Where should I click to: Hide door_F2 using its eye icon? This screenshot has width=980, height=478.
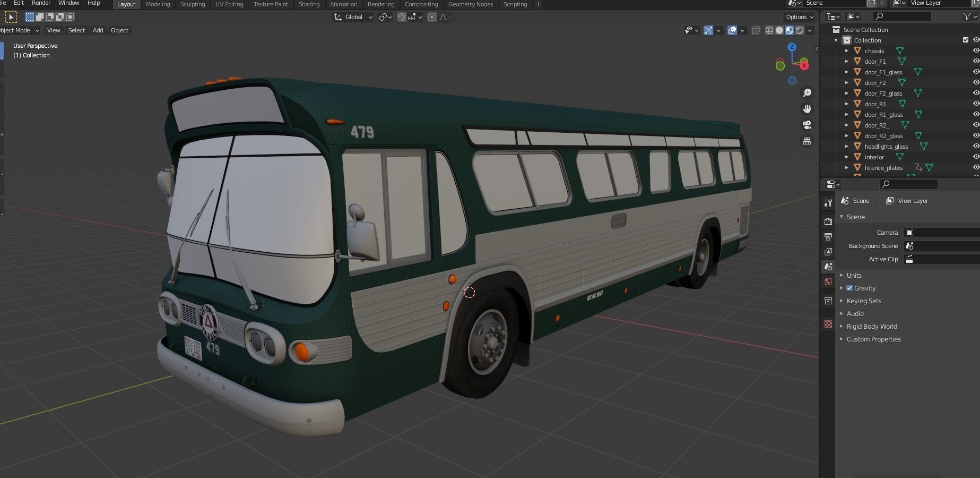pos(976,82)
